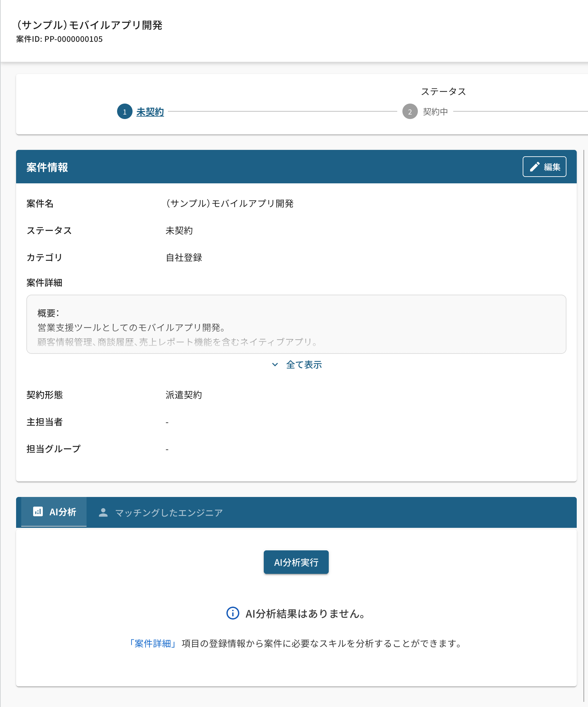Click the 案件ID PP-0000000105 text
The width and height of the screenshot is (588, 707).
click(x=59, y=39)
